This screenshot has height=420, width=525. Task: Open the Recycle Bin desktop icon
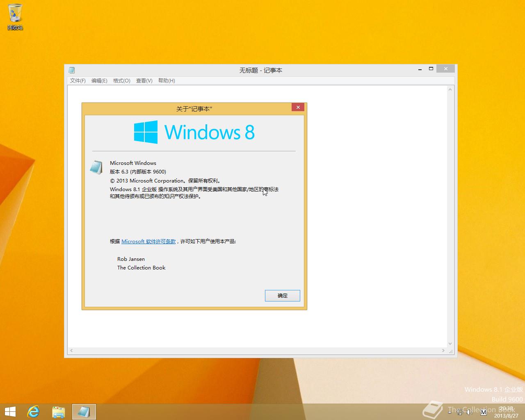[15, 17]
